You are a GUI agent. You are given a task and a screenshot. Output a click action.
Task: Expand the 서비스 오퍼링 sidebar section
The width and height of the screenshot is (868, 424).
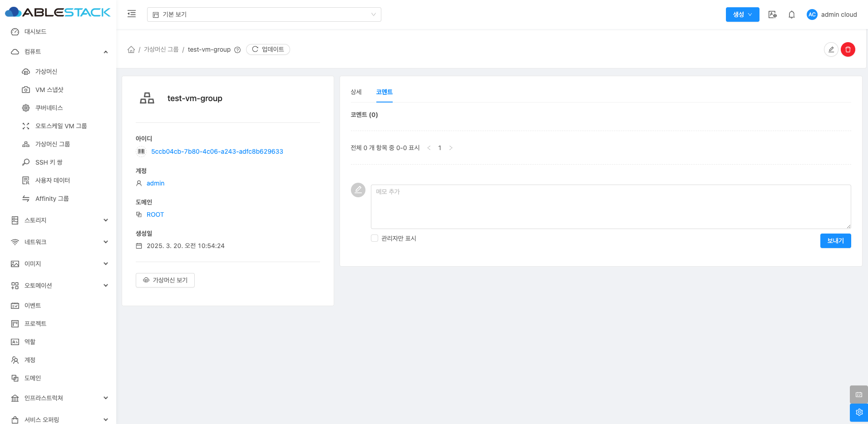coord(58,420)
